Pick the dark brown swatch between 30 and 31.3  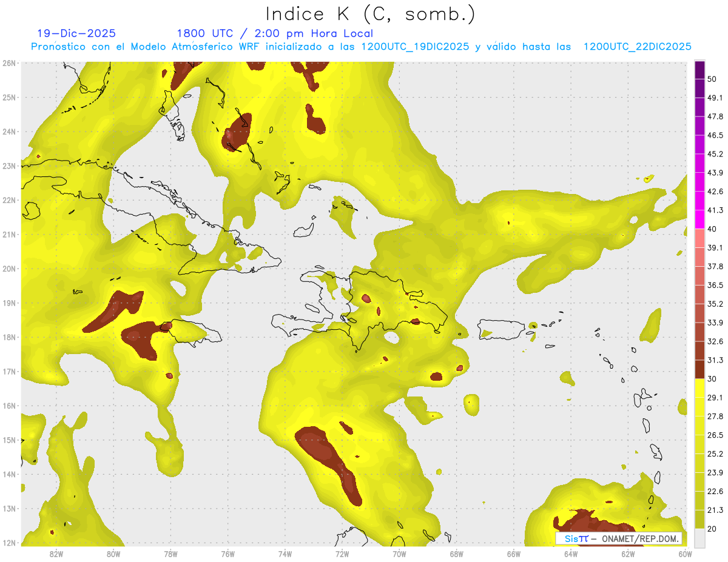coord(699,369)
